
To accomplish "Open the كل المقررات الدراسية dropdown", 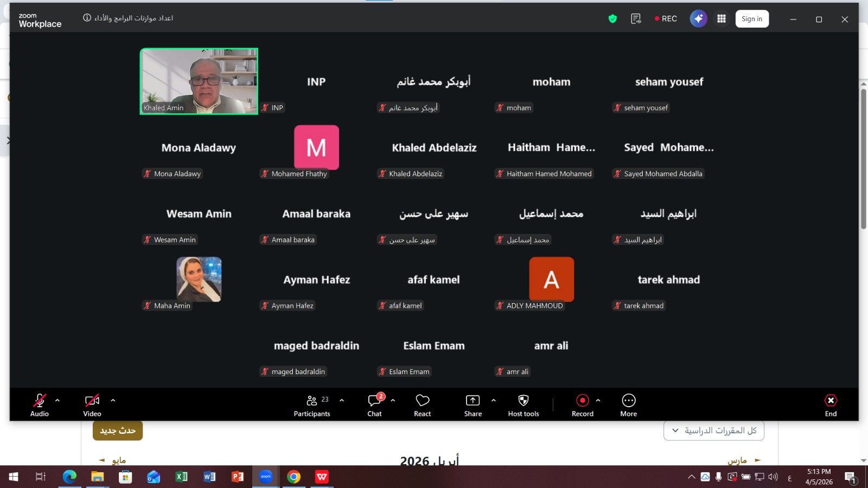I will point(713,431).
